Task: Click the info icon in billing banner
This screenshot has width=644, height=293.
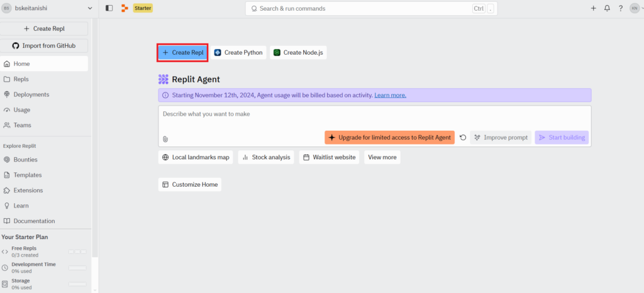Action: (165, 95)
